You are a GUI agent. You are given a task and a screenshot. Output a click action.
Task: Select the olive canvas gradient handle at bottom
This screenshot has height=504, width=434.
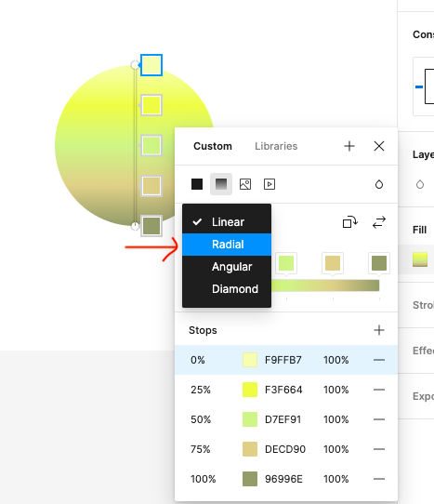[x=151, y=226]
